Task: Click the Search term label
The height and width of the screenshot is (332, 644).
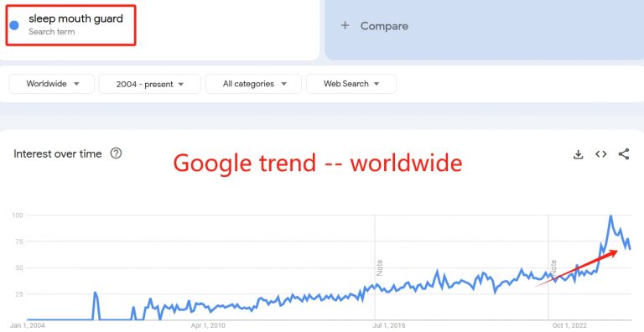Action: pyautogui.click(x=52, y=32)
